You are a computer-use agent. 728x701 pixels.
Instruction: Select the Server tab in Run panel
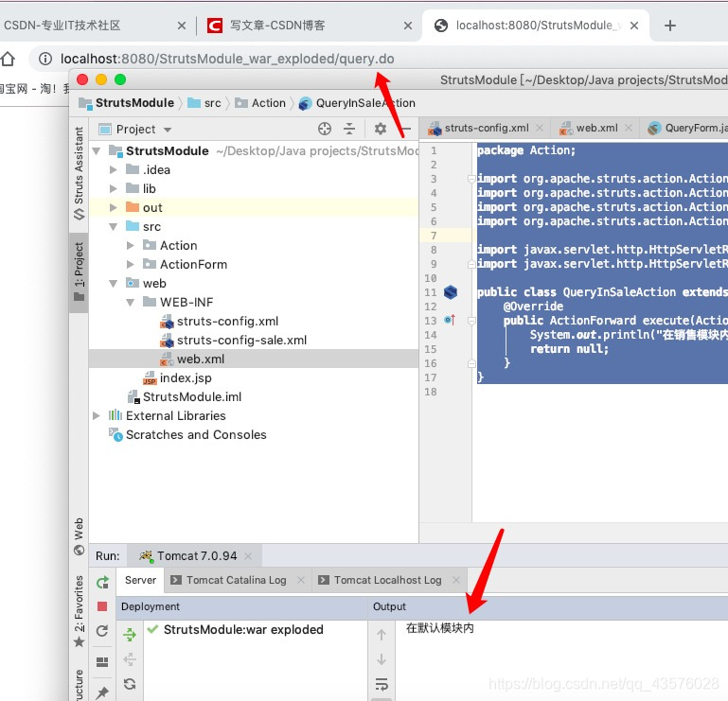click(140, 580)
